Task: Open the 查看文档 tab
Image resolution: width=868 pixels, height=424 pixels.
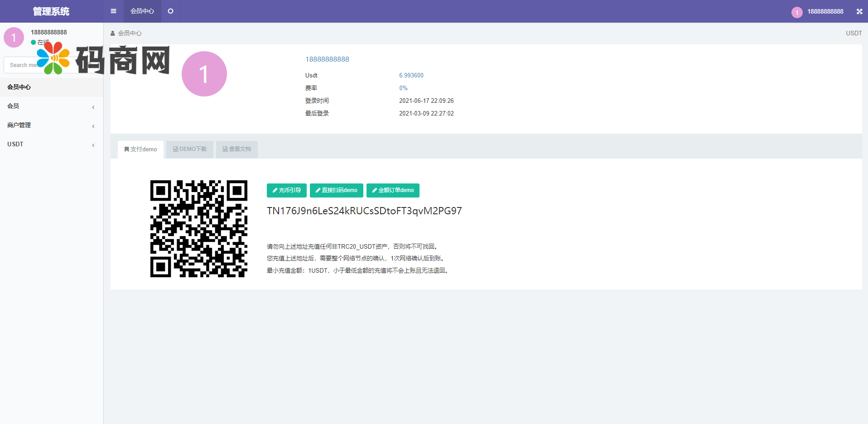Action: pos(236,149)
